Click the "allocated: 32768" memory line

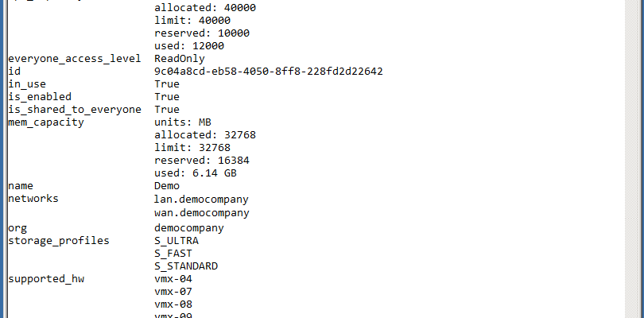[204, 135]
